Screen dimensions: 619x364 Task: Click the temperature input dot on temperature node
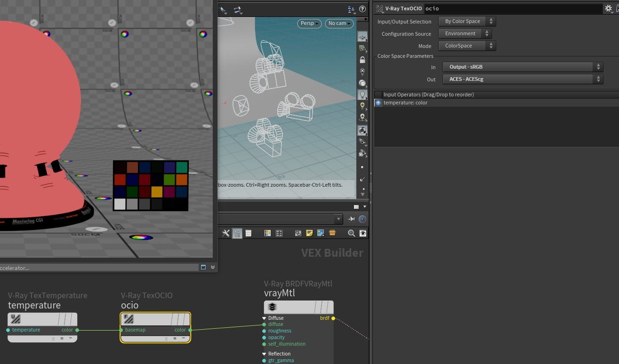pos(8,330)
